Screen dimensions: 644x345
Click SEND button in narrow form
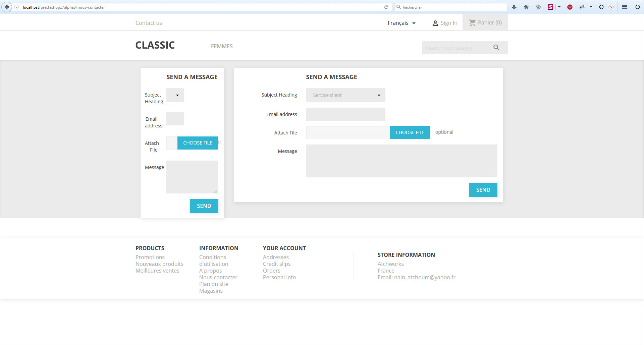click(x=204, y=206)
